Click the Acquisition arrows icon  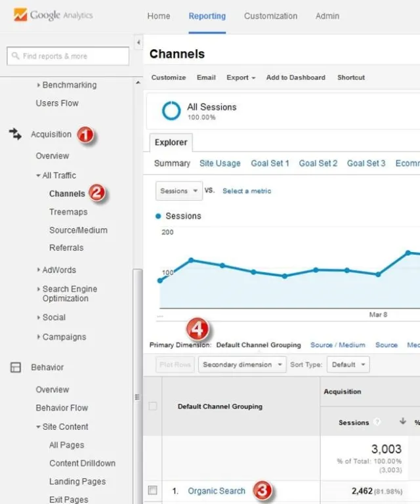(x=15, y=134)
